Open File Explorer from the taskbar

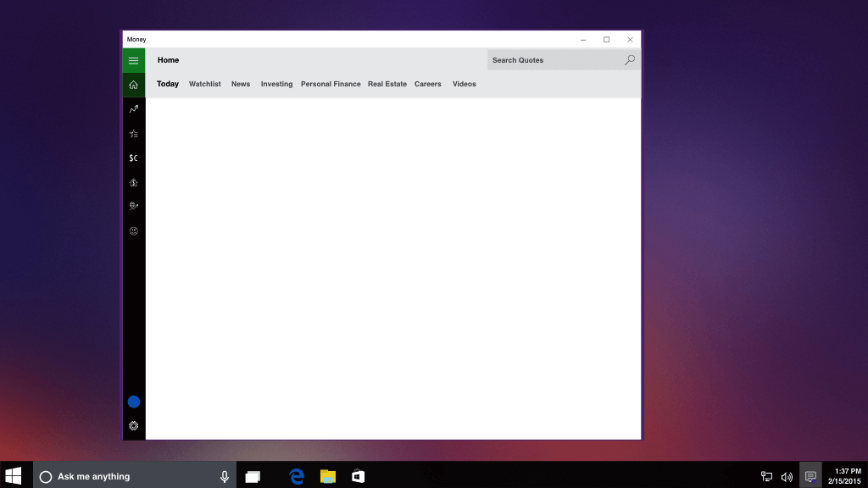(328, 476)
